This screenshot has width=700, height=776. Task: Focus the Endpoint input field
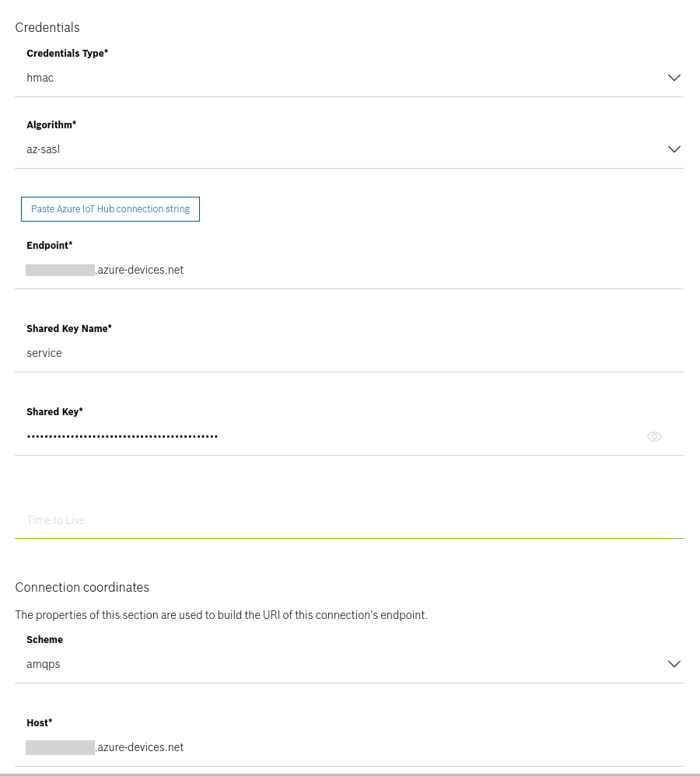[349, 270]
